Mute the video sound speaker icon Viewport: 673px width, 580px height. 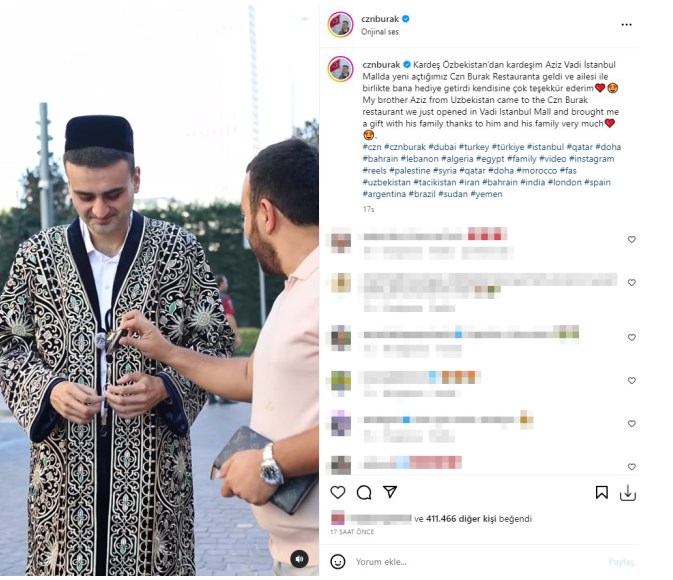tap(299, 559)
